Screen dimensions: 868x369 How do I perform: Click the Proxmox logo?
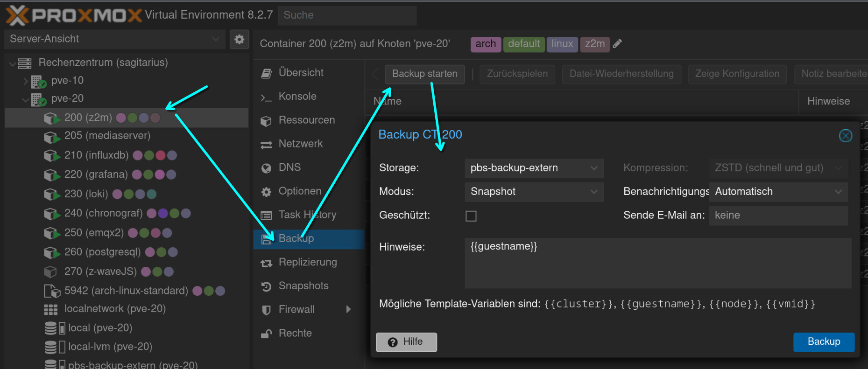[73, 15]
